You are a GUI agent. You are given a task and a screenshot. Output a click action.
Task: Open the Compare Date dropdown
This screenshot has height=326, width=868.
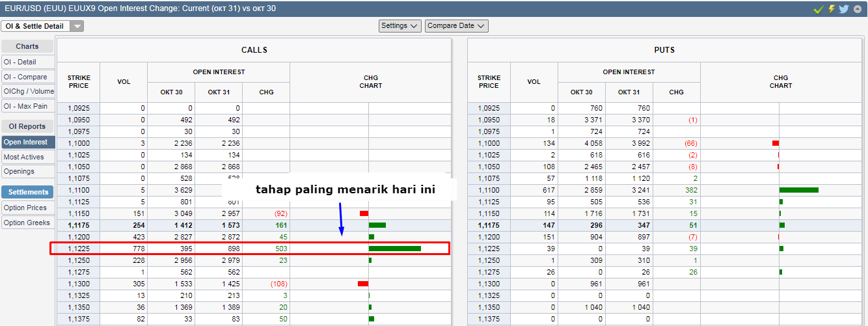(457, 26)
